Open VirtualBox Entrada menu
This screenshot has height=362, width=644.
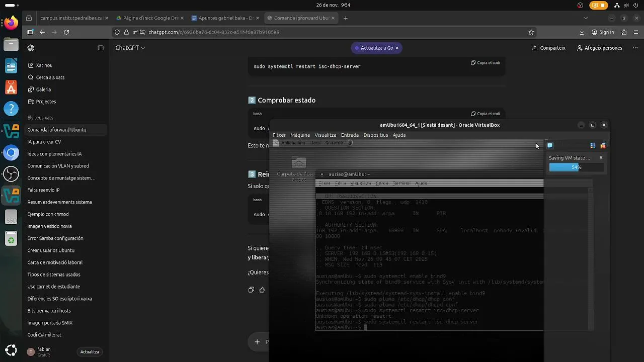(x=350, y=135)
